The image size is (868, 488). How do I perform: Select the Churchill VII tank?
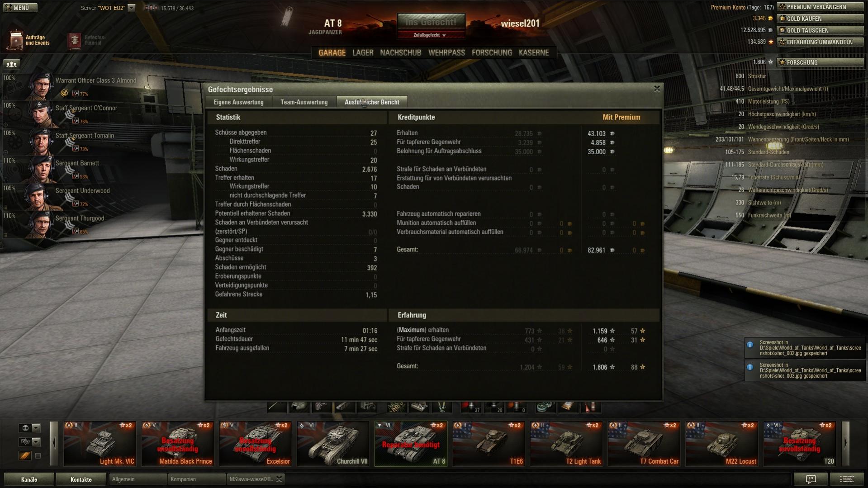point(333,443)
